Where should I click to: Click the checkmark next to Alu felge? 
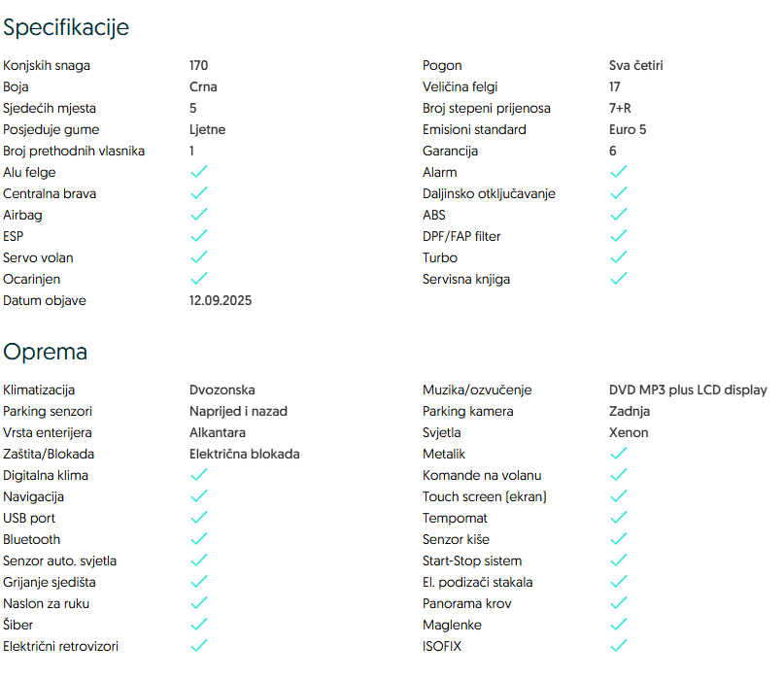point(198,172)
